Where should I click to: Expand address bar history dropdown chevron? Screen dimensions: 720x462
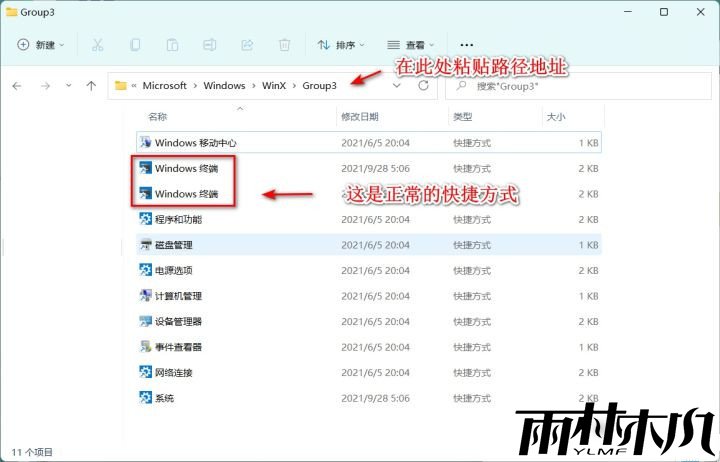point(397,86)
